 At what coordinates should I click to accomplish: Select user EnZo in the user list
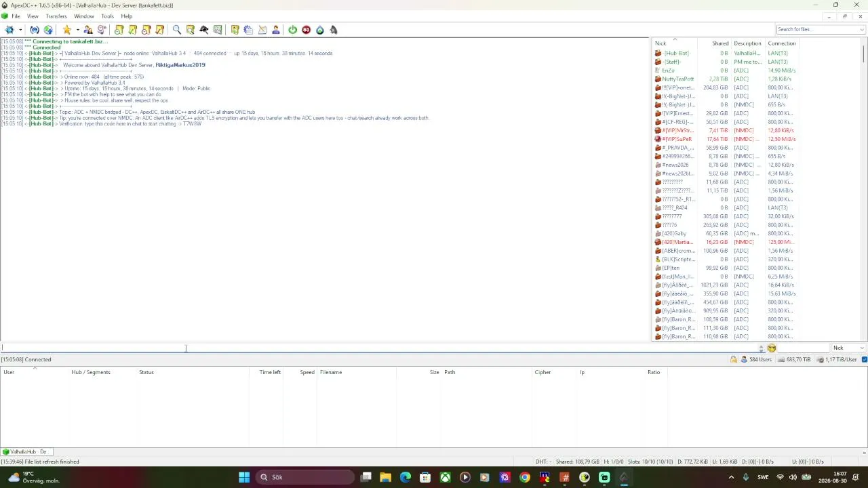(x=726, y=70)
